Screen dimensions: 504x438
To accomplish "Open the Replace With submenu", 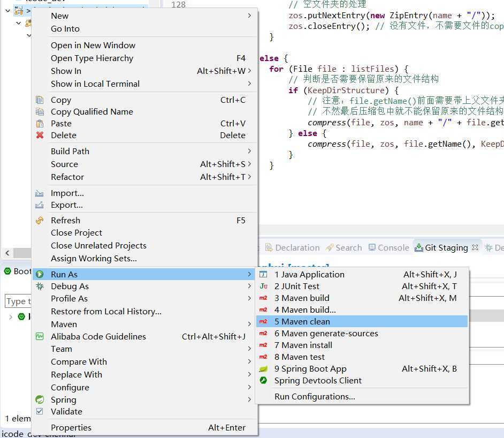I will pos(144,374).
